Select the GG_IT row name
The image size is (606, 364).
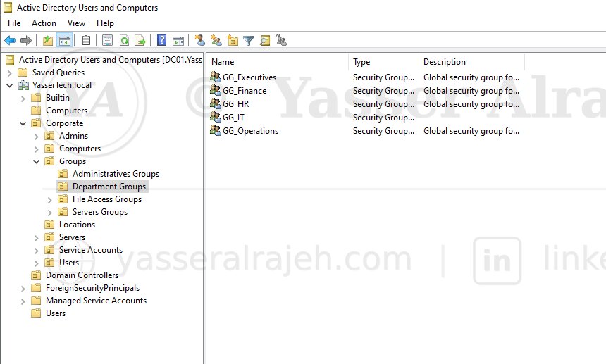click(x=233, y=118)
